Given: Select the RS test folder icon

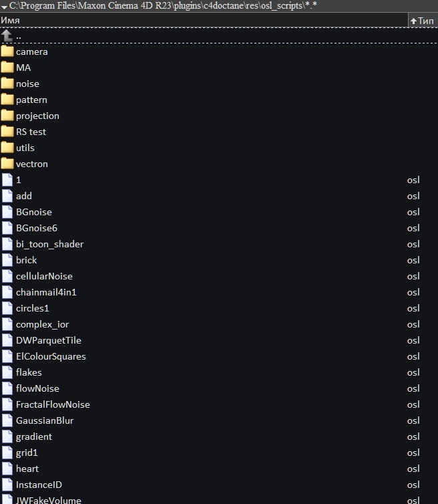Looking at the screenshot, I should (x=7, y=132).
